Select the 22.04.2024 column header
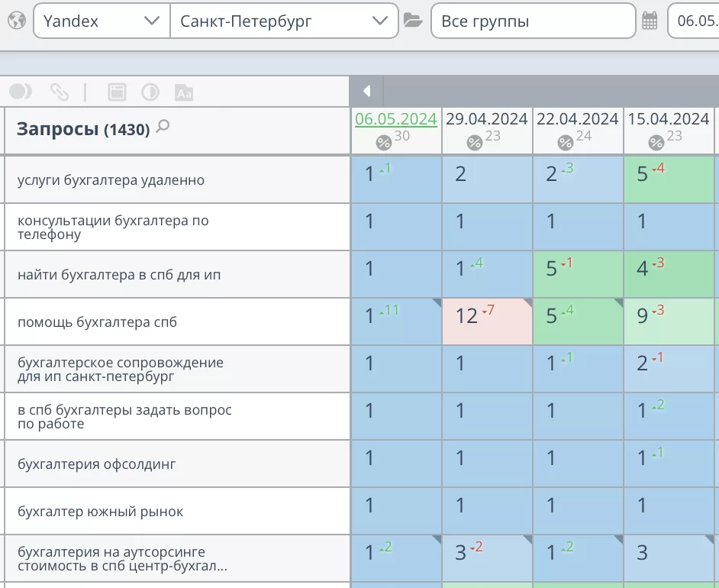This screenshot has width=719, height=588. click(577, 119)
